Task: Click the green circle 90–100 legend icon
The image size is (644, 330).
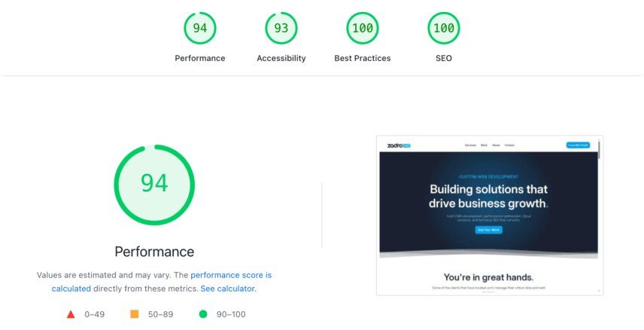Action: point(203,314)
